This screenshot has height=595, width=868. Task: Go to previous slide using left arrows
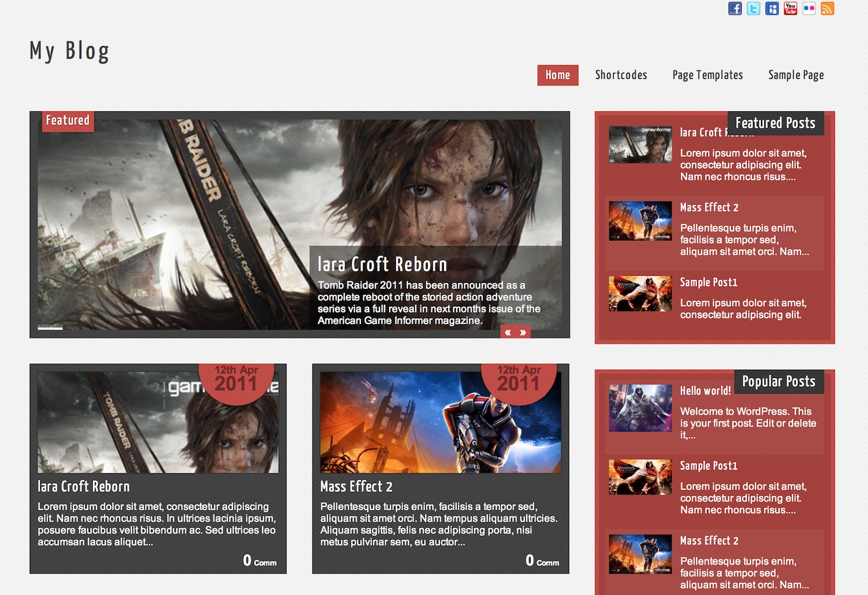click(508, 332)
